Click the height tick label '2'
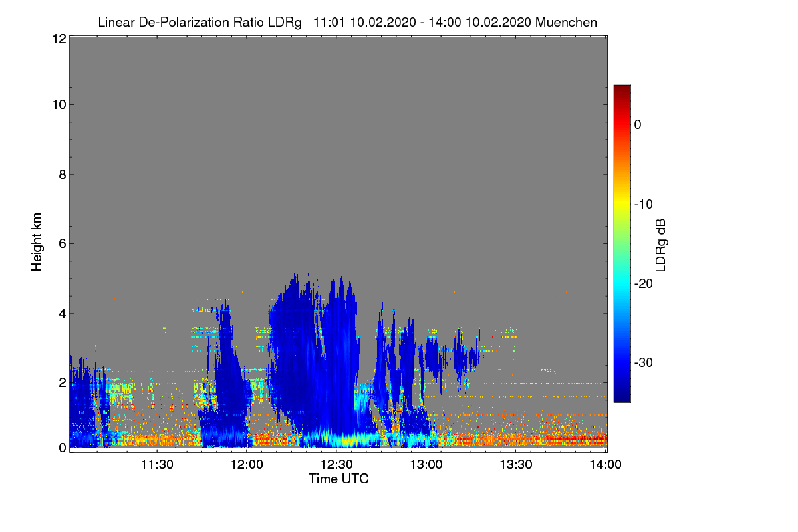 [62, 382]
